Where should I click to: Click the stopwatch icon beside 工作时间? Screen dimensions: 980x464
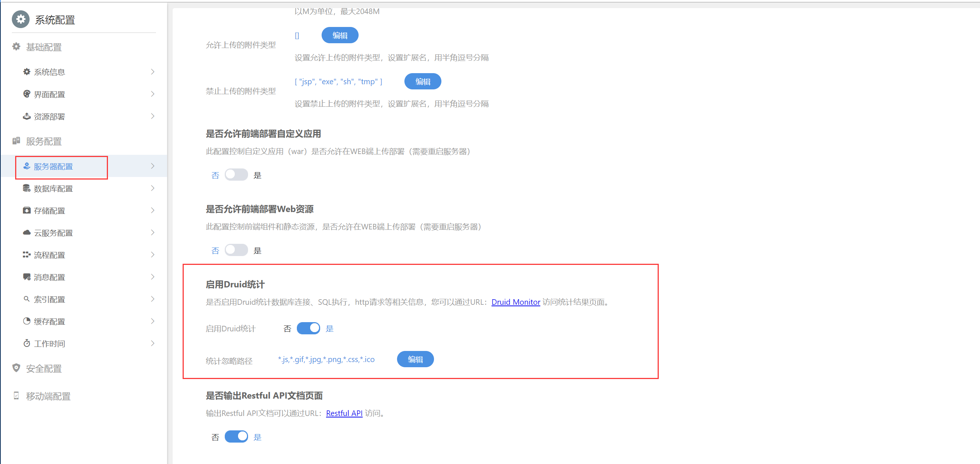pos(27,344)
